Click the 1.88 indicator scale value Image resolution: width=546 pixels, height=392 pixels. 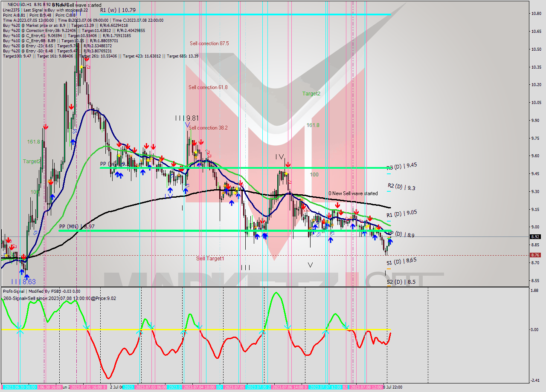(x=535, y=291)
